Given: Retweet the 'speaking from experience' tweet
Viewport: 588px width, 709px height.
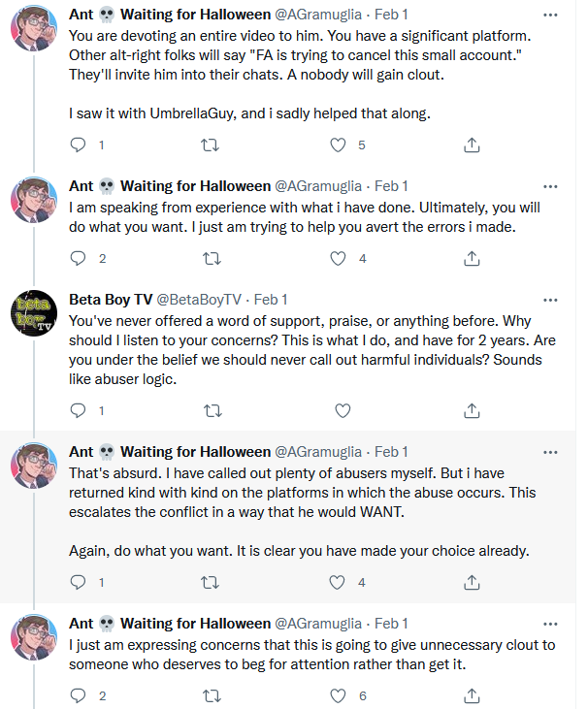Looking at the screenshot, I should pos(212,258).
